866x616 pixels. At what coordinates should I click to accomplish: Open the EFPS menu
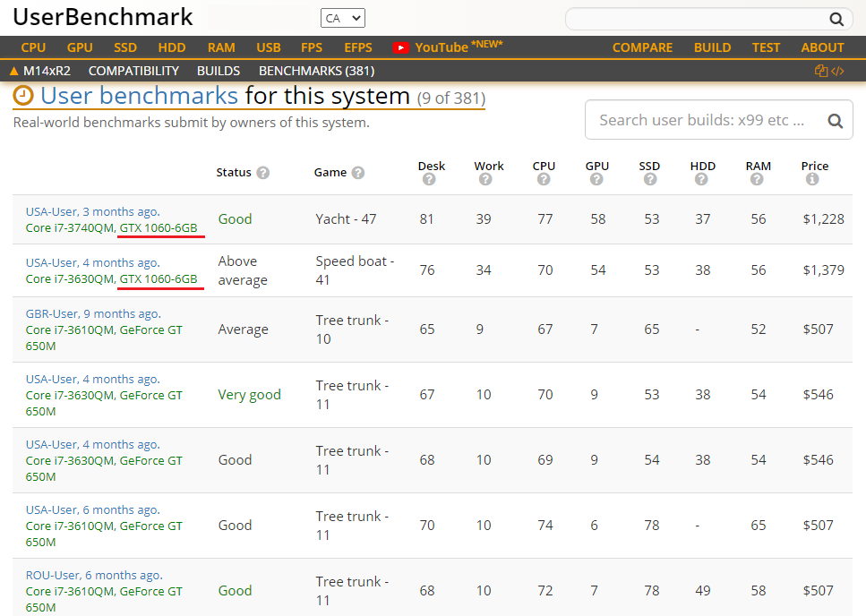click(x=358, y=48)
